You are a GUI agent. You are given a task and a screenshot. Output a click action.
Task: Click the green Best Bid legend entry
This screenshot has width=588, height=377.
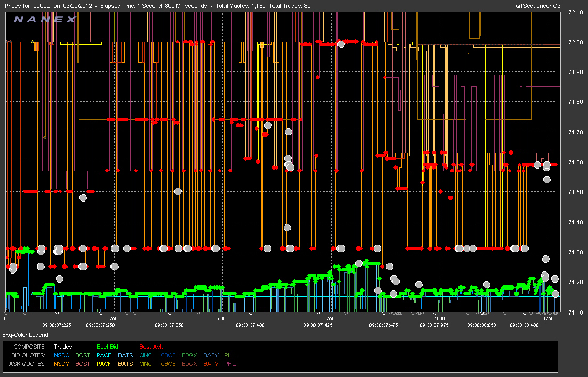point(107,347)
